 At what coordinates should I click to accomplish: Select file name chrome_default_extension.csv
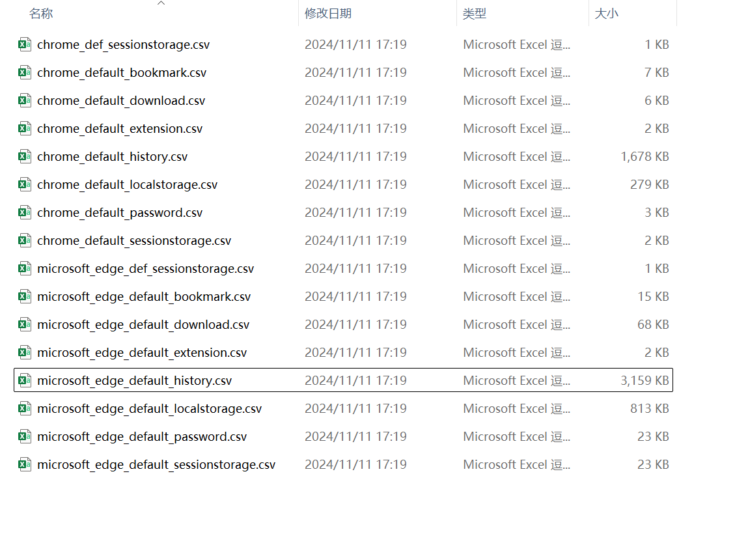pos(120,129)
